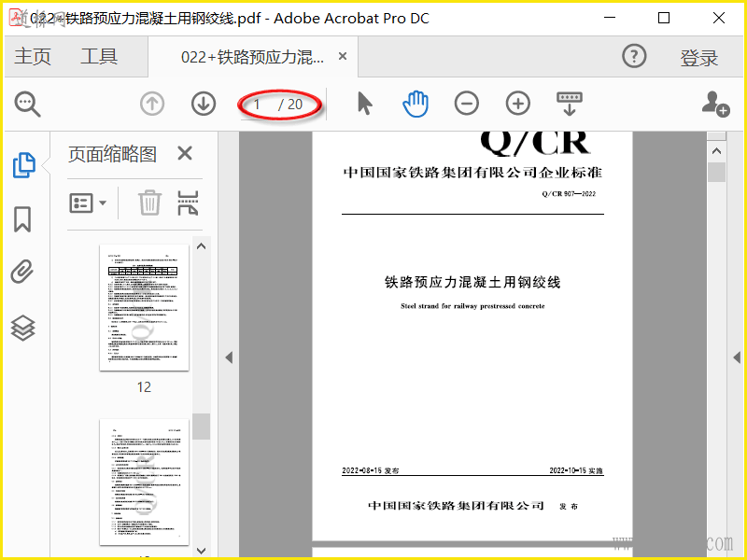Click the share with others icon
This screenshot has height=560, width=747.
point(715,104)
